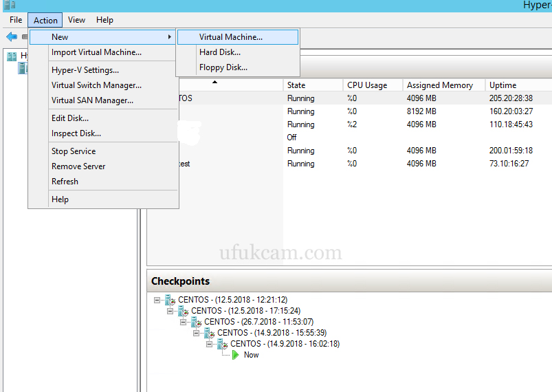Click the Checkpoints panel heading

click(180, 281)
